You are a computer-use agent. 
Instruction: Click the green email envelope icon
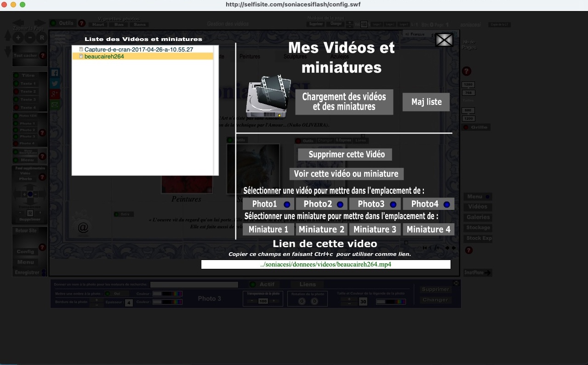(x=55, y=105)
